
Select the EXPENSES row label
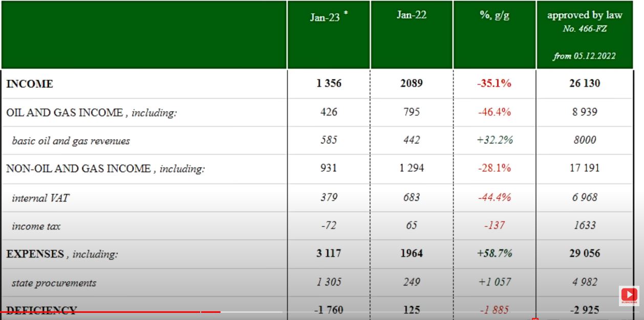coord(35,254)
